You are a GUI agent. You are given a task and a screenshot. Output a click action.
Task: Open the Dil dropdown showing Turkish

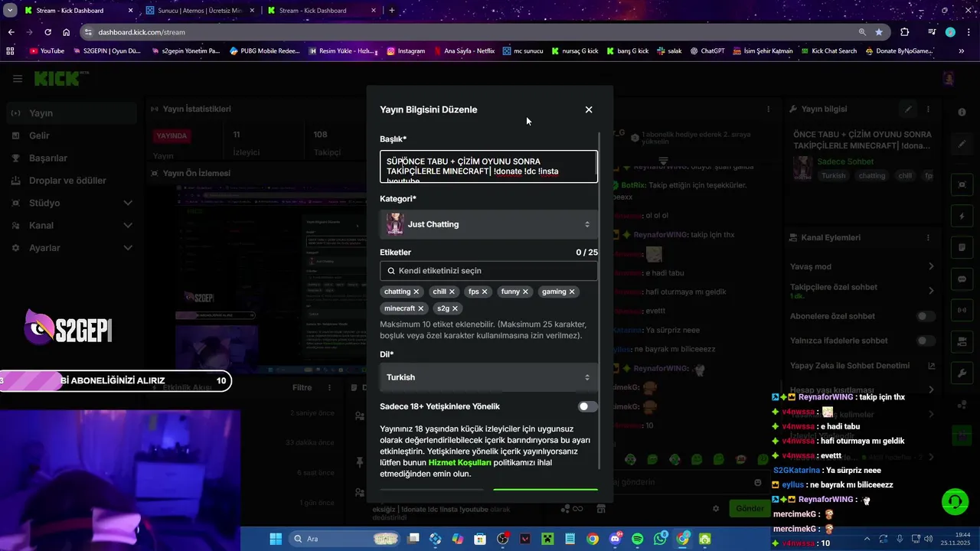[x=488, y=377]
